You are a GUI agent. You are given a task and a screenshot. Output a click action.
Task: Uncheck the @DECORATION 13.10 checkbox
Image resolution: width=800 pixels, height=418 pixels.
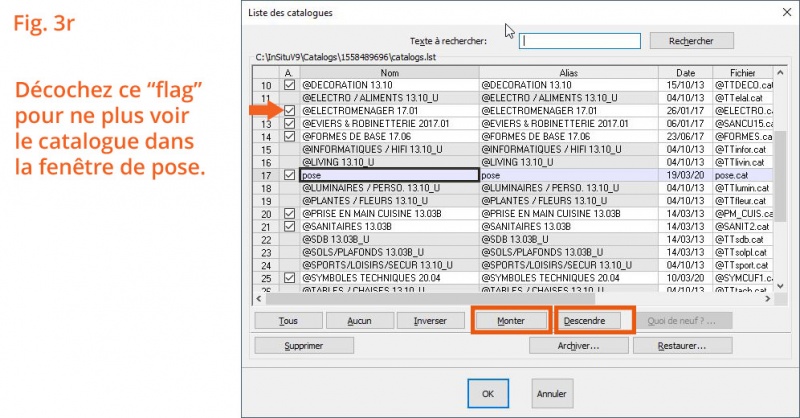click(x=289, y=86)
